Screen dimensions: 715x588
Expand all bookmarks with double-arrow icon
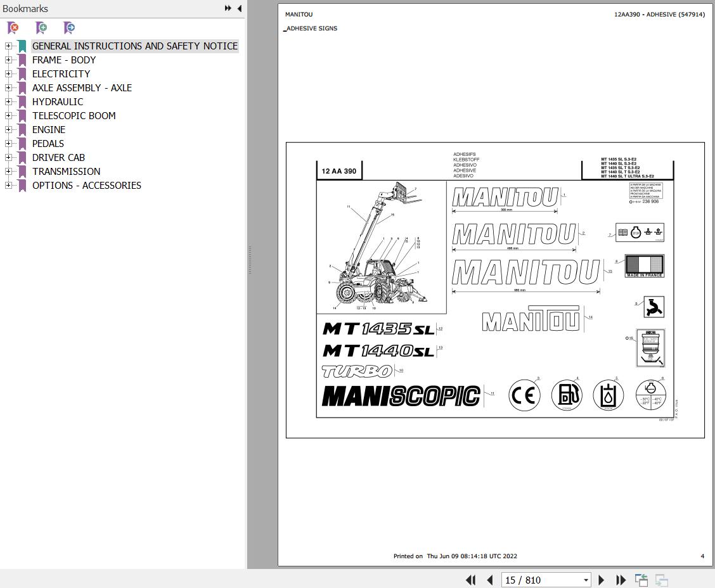[228, 8]
